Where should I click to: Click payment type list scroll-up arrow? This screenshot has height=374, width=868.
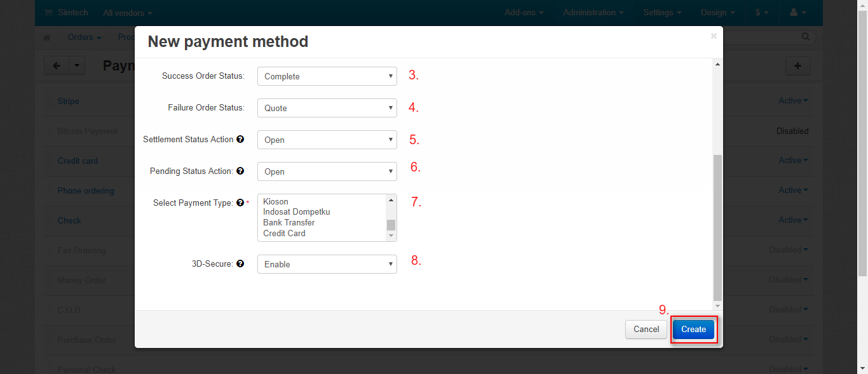click(x=391, y=199)
